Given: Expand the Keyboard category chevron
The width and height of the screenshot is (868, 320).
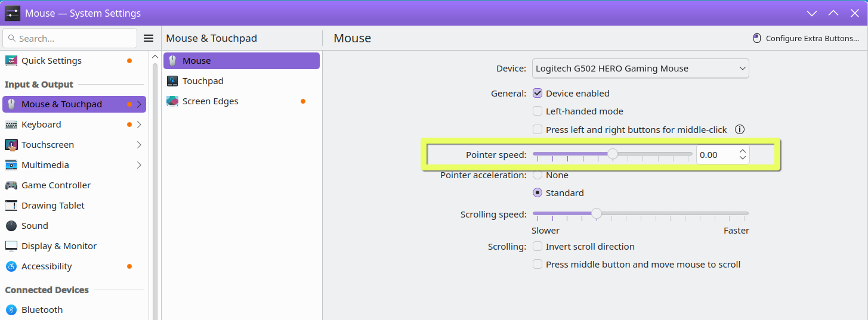Looking at the screenshot, I should [139, 125].
